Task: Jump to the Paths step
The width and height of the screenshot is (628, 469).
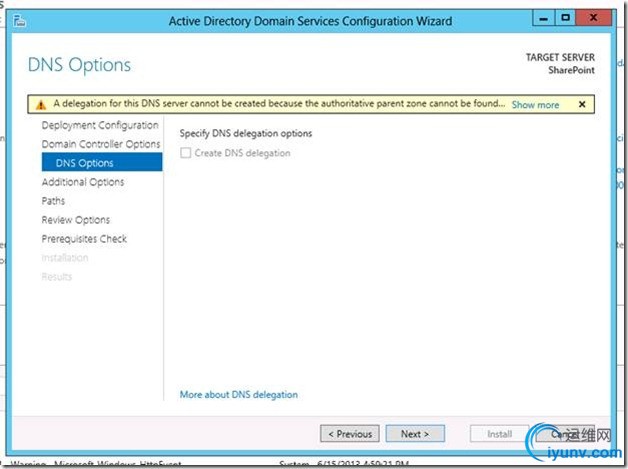Action: (x=53, y=201)
